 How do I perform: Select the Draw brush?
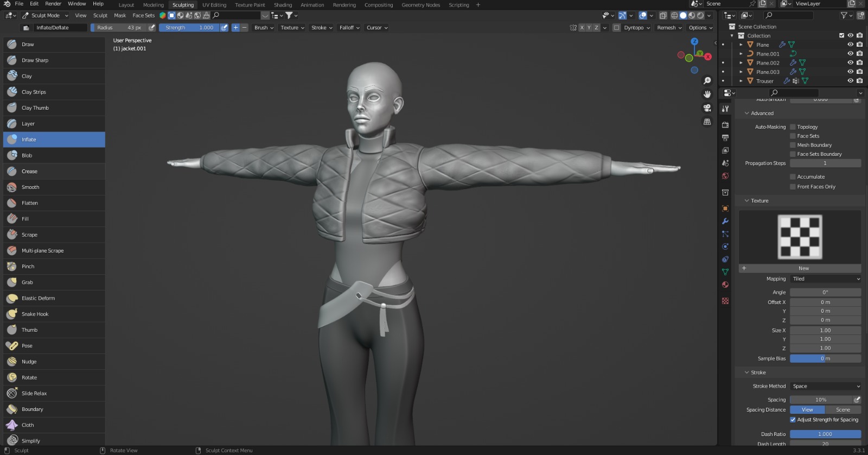click(54, 45)
